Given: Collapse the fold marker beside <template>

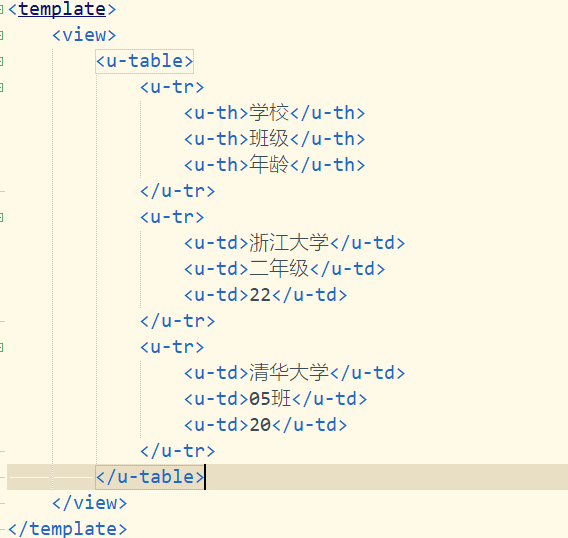Looking at the screenshot, I should (1, 10).
